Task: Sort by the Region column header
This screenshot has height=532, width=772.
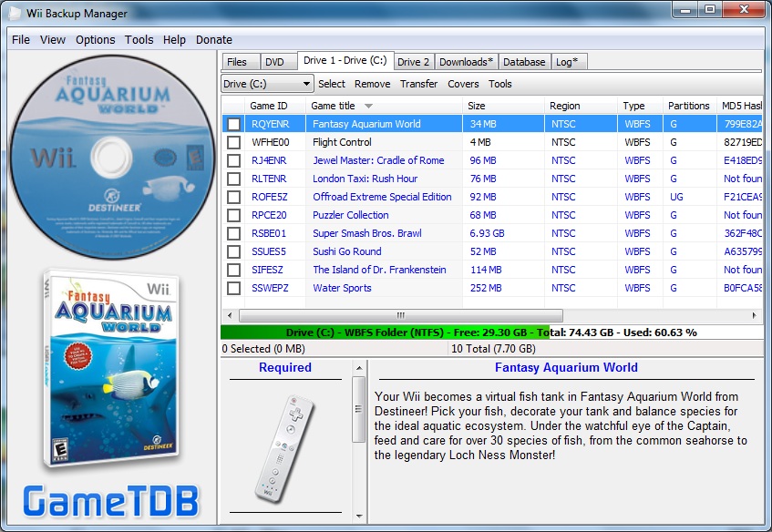Action: (581, 106)
